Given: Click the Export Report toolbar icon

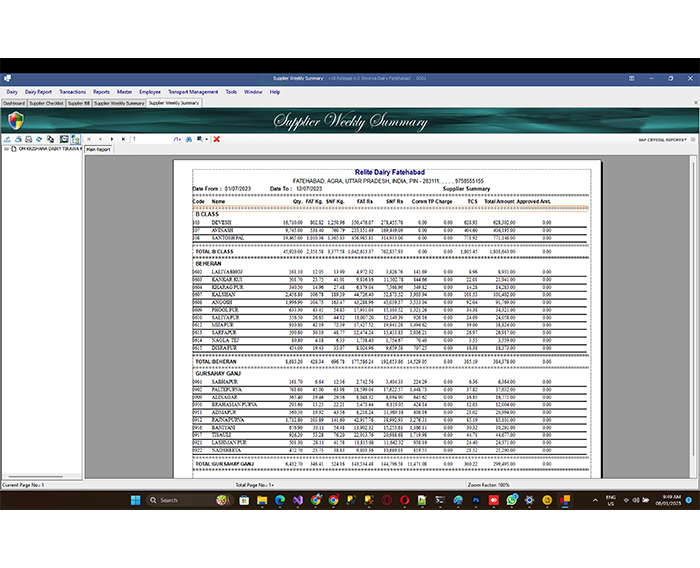Looking at the screenshot, I should click(x=6, y=139).
